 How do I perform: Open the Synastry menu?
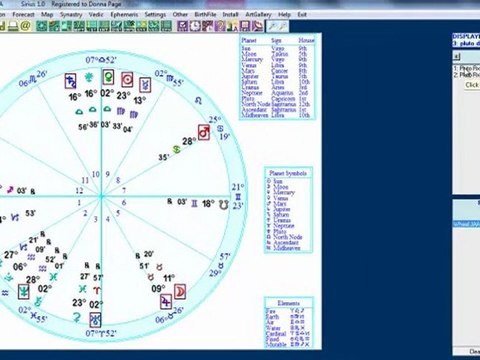(71, 15)
